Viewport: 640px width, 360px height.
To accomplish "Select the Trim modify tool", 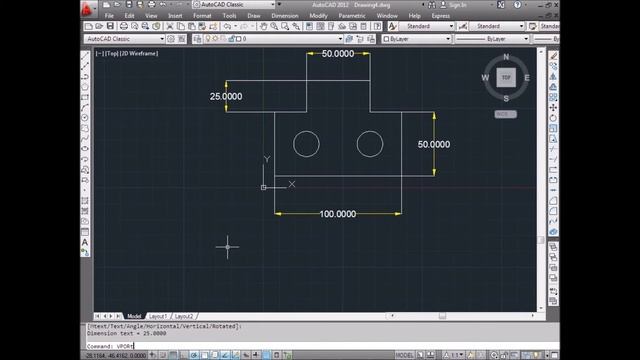I will tap(553, 149).
